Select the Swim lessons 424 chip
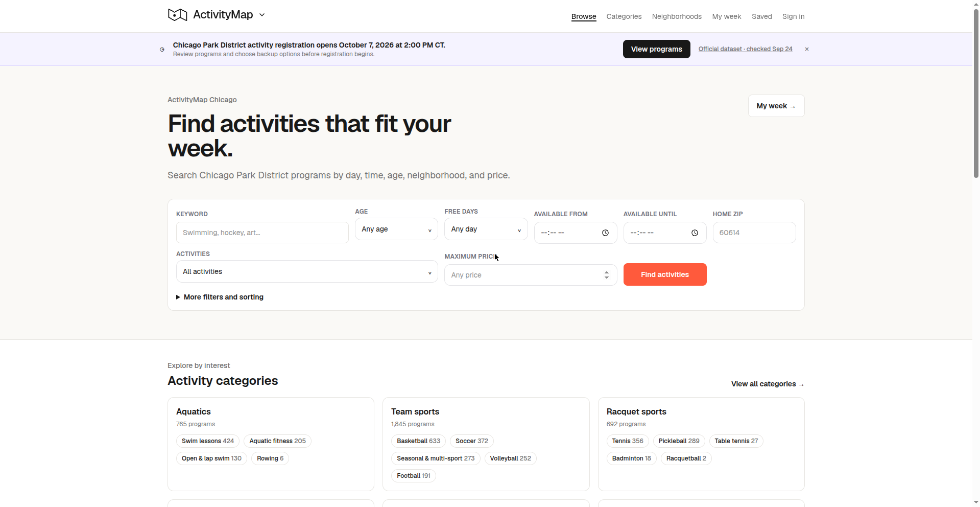The height and width of the screenshot is (507, 980). 208,441
